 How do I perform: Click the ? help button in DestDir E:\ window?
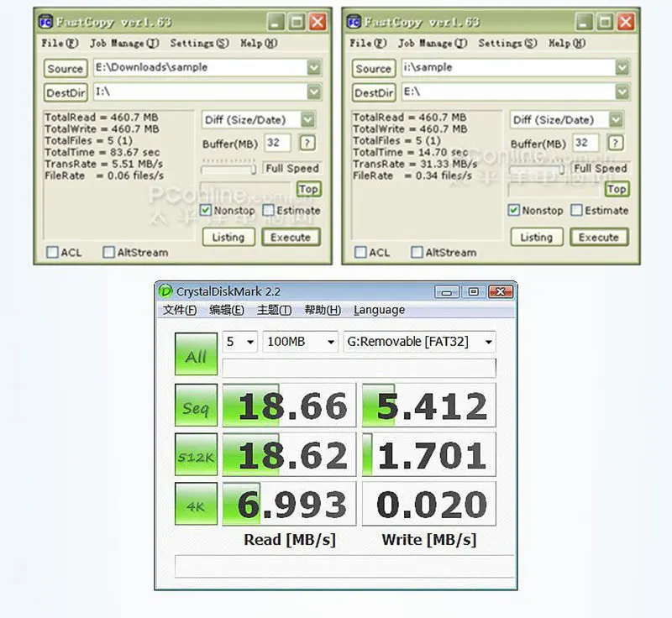(x=616, y=143)
